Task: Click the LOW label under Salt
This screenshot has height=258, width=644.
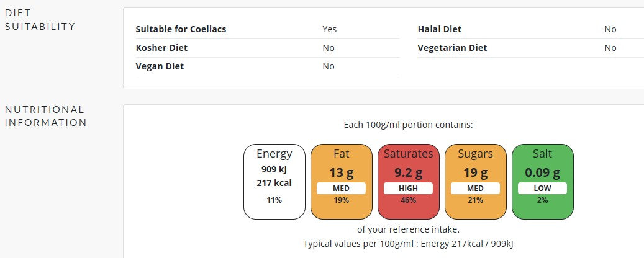Action: coord(542,189)
